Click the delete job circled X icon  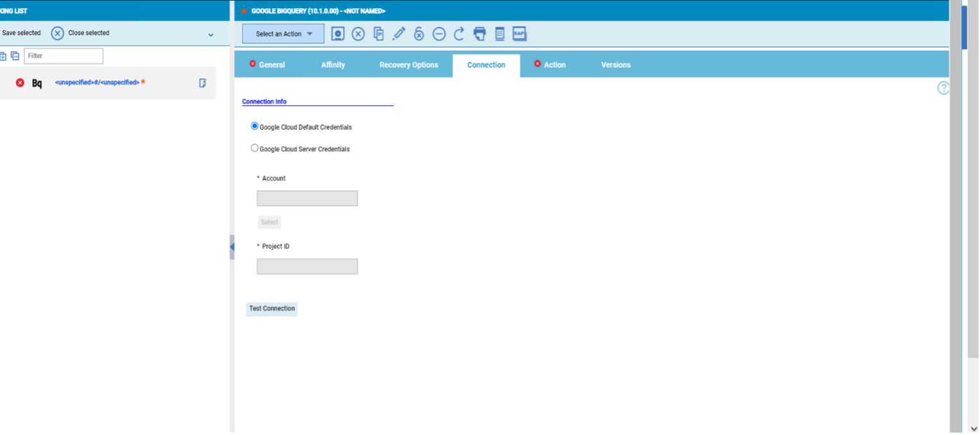pos(357,33)
